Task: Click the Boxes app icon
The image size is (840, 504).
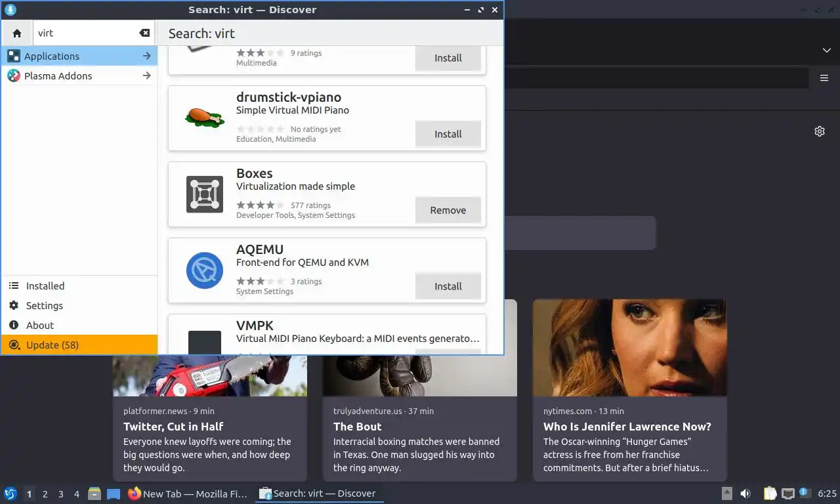Action: (x=204, y=194)
